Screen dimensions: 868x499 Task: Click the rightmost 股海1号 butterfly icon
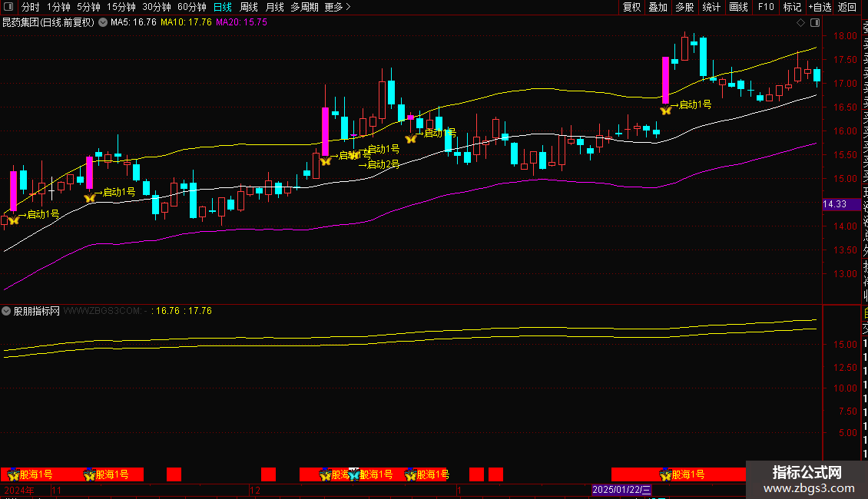point(665,474)
